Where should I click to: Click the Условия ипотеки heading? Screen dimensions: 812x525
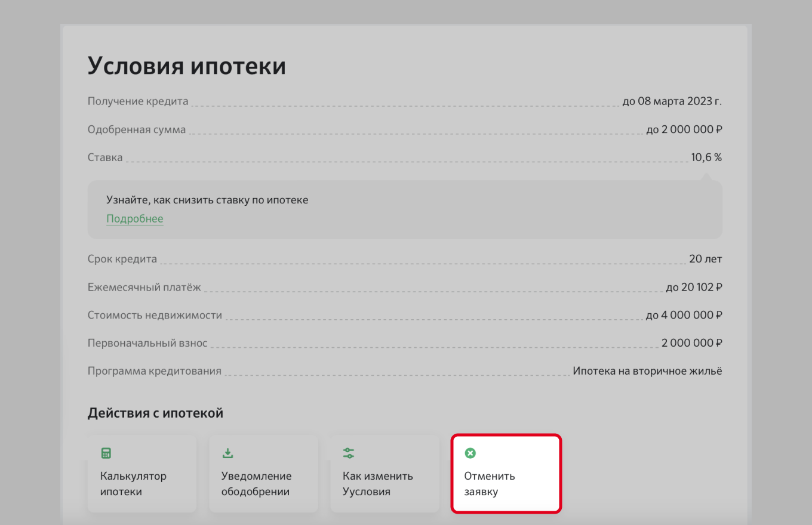[187, 66]
